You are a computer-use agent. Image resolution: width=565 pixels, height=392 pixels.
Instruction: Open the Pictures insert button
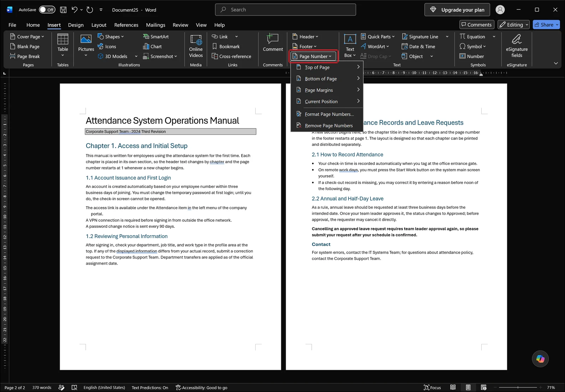pyautogui.click(x=86, y=45)
